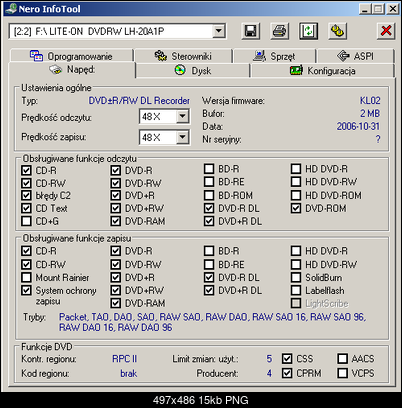
Task: Toggle System ochrony zapisu checkbox
Action: tap(26, 290)
